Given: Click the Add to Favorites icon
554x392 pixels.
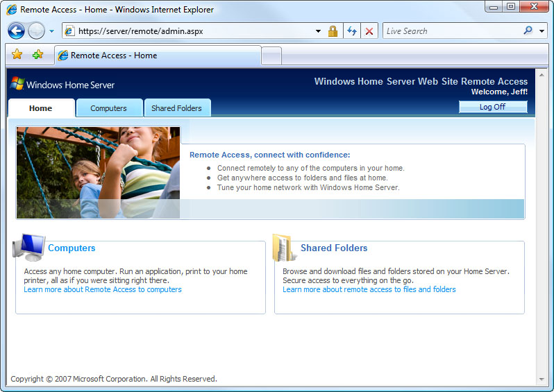Looking at the screenshot, I should pyautogui.click(x=37, y=55).
